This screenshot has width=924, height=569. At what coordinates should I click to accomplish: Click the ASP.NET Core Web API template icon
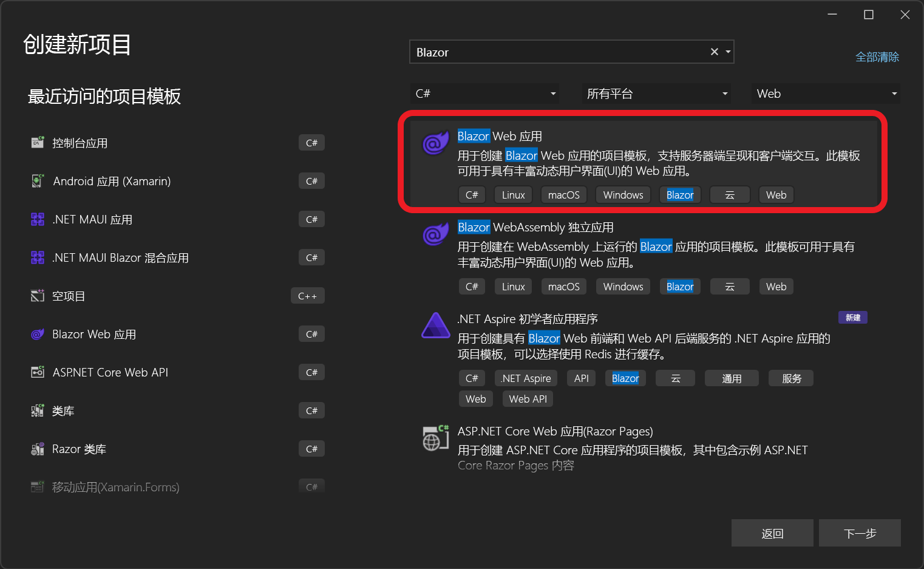click(x=38, y=372)
